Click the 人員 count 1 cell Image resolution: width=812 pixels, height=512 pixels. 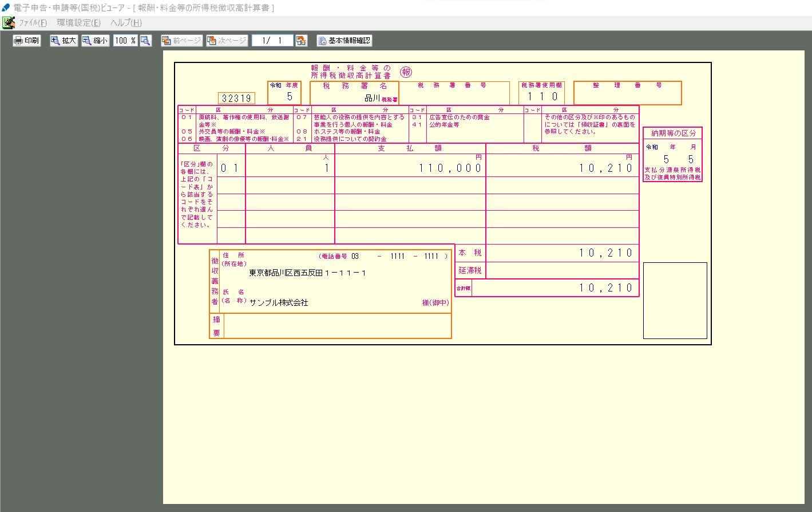click(x=290, y=168)
